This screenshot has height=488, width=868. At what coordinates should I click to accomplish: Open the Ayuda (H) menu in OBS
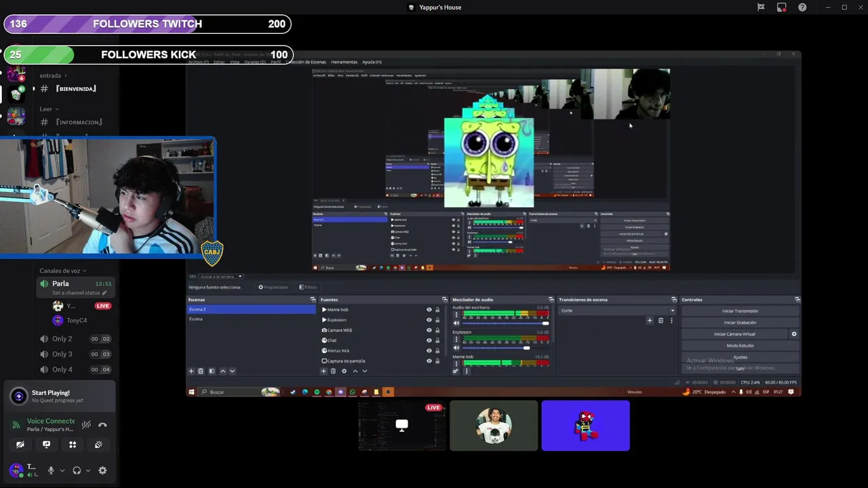[x=372, y=62]
